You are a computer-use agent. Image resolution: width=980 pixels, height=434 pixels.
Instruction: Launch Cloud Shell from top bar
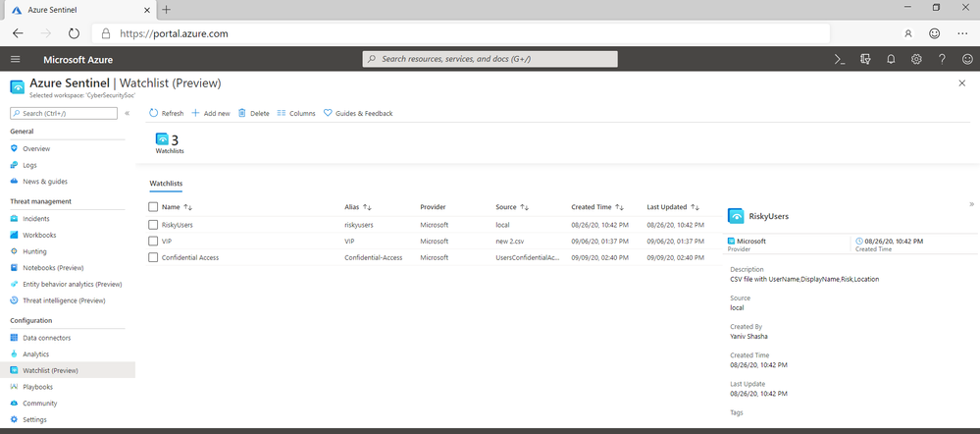pos(840,60)
